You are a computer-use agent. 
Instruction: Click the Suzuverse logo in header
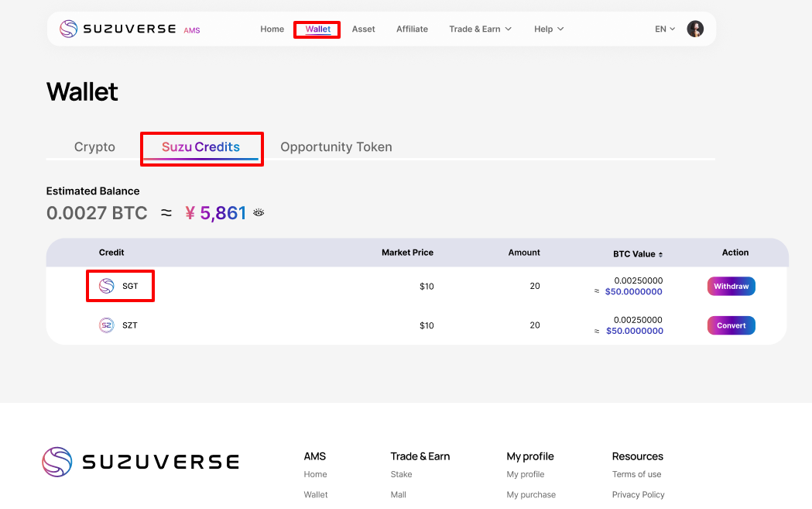pyautogui.click(x=119, y=29)
